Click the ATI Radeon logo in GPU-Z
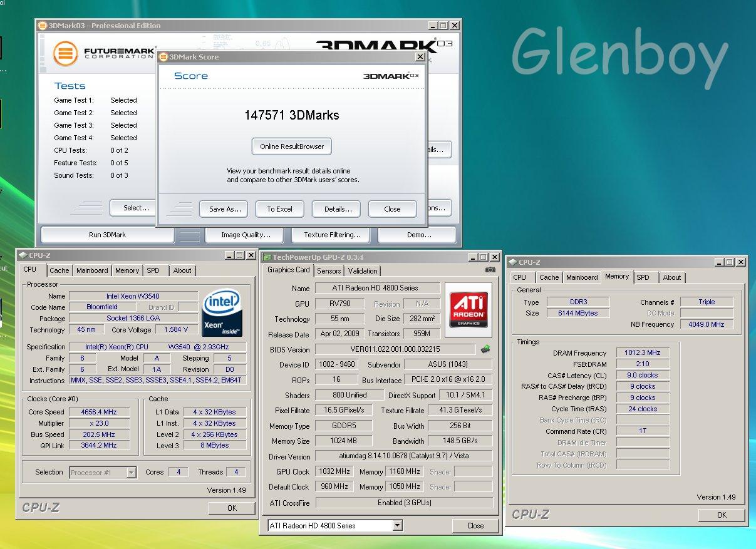Viewport: 756px width, 549px height. [469, 310]
